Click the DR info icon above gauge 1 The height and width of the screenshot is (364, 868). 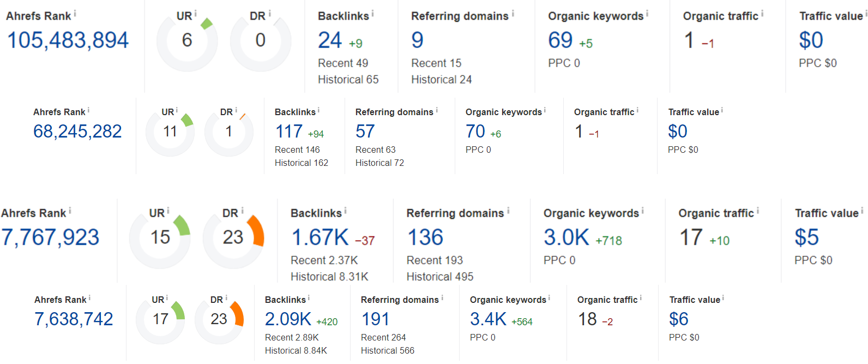pos(236,110)
